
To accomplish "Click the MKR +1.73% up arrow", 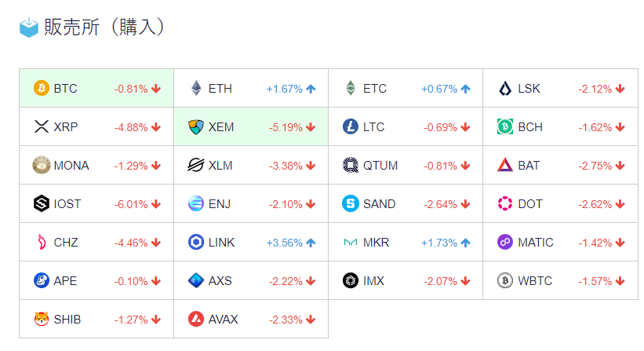I will click(466, 243).
